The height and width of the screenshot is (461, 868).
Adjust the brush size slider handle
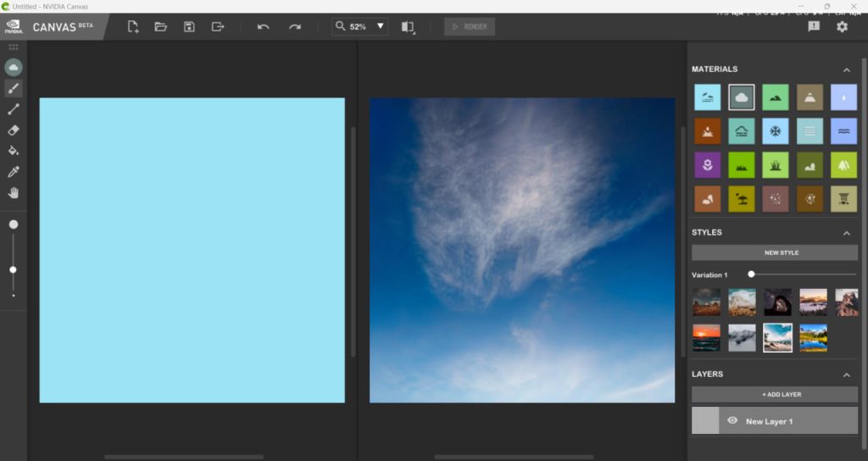click(14, 269)
